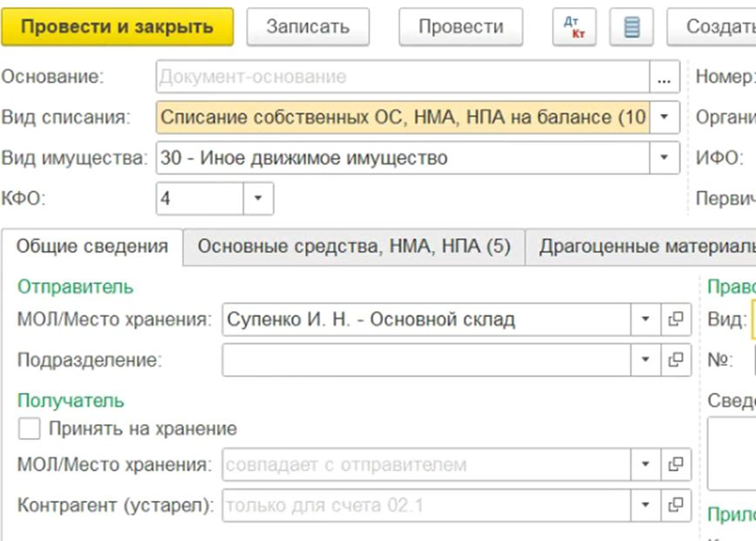Viewport: 756px width, 541px height.
Task: Click the blue list structure icon
Action: (x=631, y=27)
